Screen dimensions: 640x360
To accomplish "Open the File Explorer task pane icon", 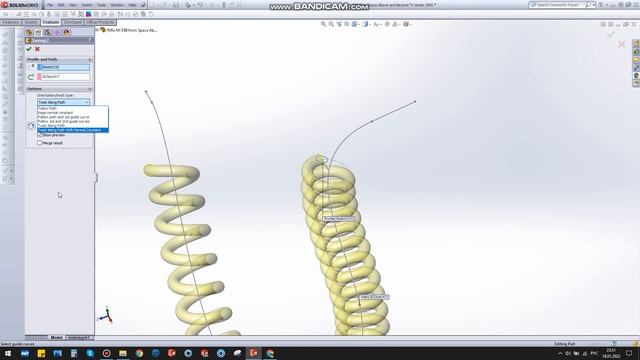I will coord(636,60).
